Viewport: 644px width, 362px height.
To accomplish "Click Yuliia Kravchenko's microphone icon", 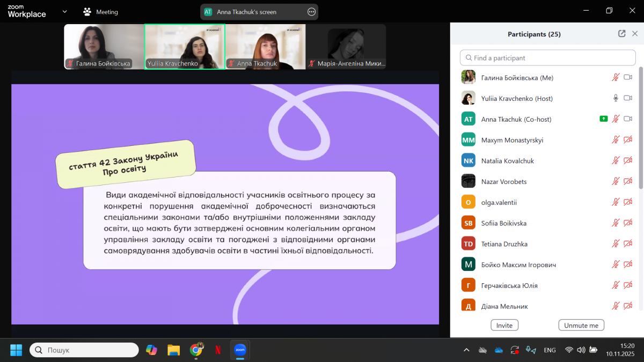I will tap(616, 98).
